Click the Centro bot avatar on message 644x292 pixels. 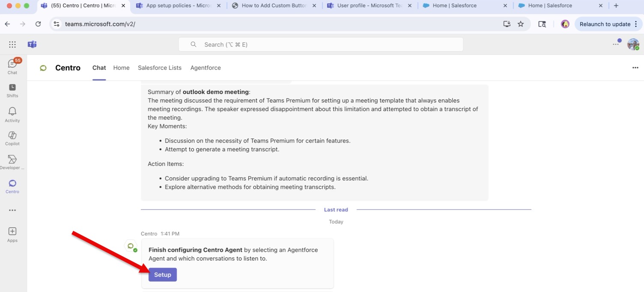131,246
